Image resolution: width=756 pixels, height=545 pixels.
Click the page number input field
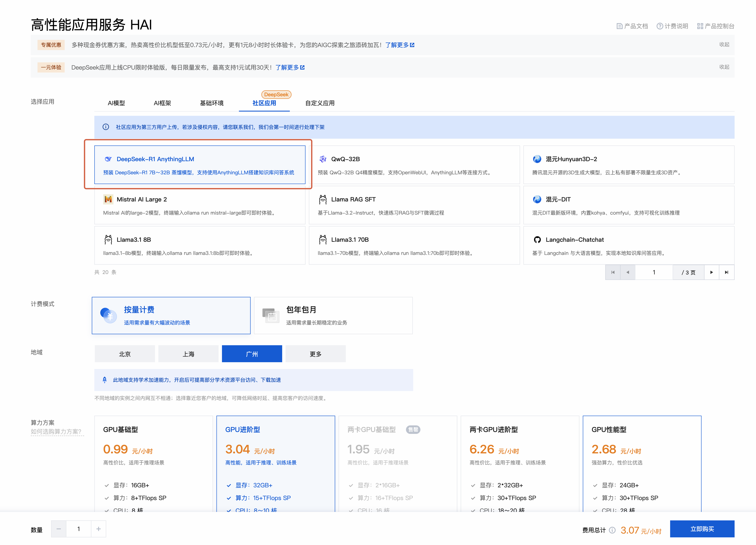[654, 272]
